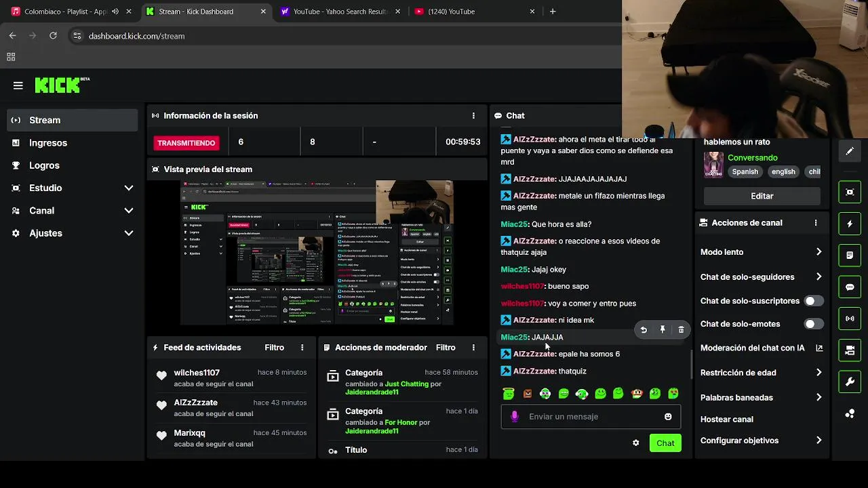868x488 pixels.
Task: Reload the page with browser refresh button
Action: [53, 36]
